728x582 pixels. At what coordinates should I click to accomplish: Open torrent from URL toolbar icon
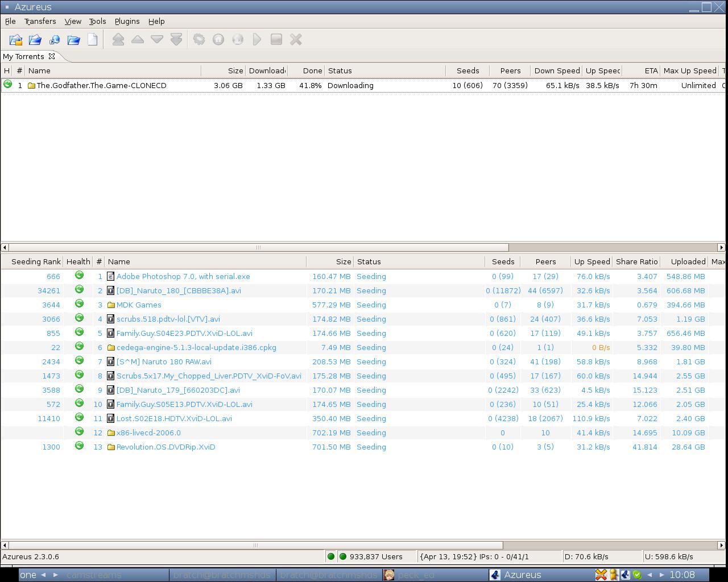[x=55, y=40]
